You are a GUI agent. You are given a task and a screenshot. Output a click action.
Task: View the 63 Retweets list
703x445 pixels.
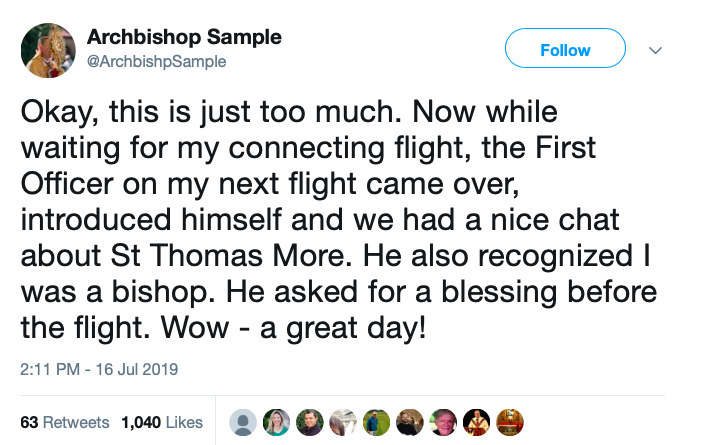[65, 422]
